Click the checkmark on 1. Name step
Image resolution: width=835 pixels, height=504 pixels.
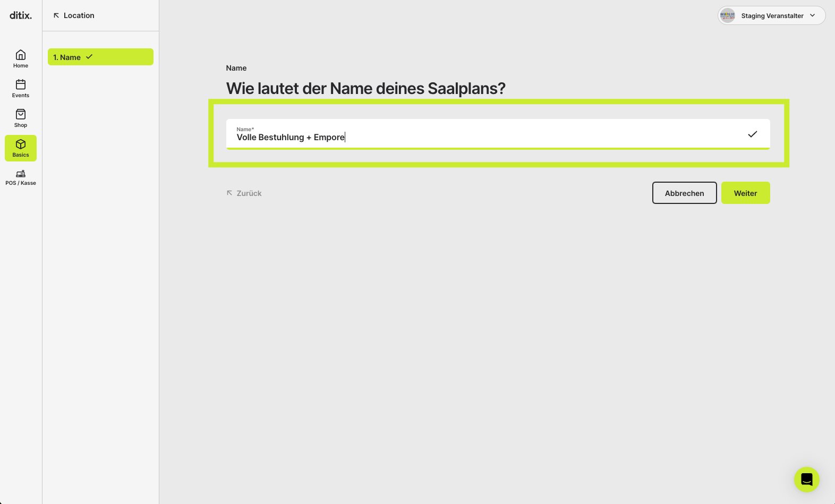click(x=89, y=57)
